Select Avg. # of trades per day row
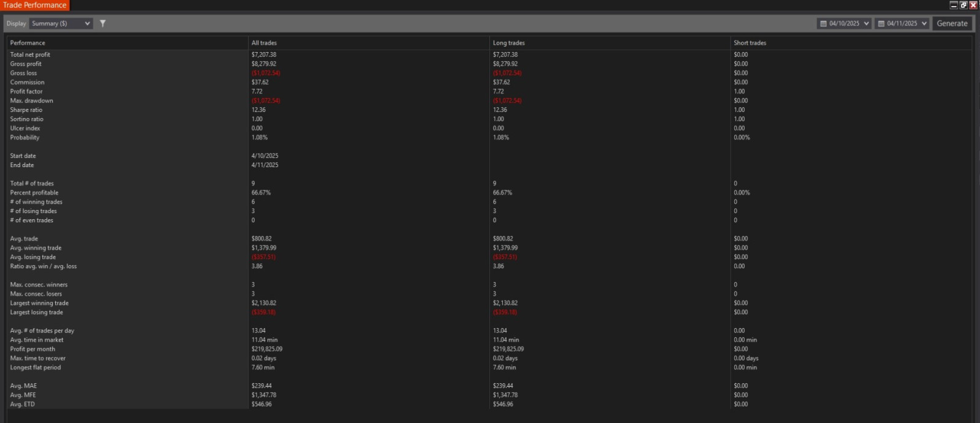Image resolution: width=980 pixels, height=423 pixels. tap(42, 330)
